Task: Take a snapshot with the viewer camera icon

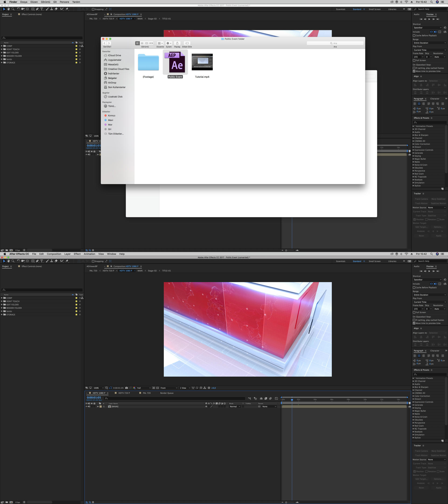Action: pos(126,388)
